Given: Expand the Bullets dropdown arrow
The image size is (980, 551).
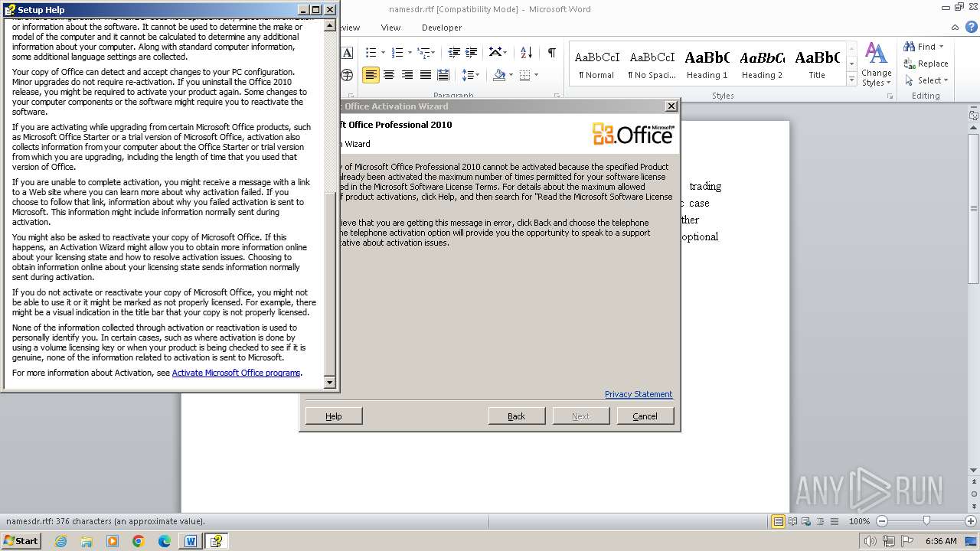Looking at the screenshot, I should tap(384, 52).
